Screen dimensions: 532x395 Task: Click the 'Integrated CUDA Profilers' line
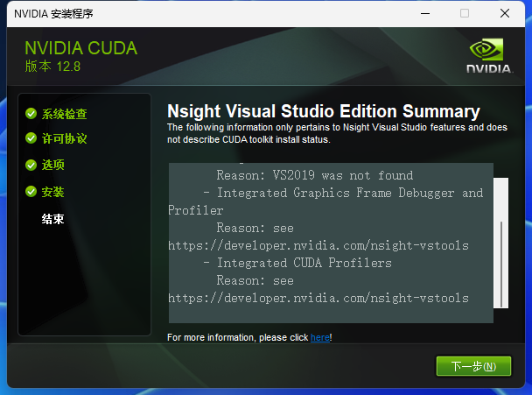297,263
